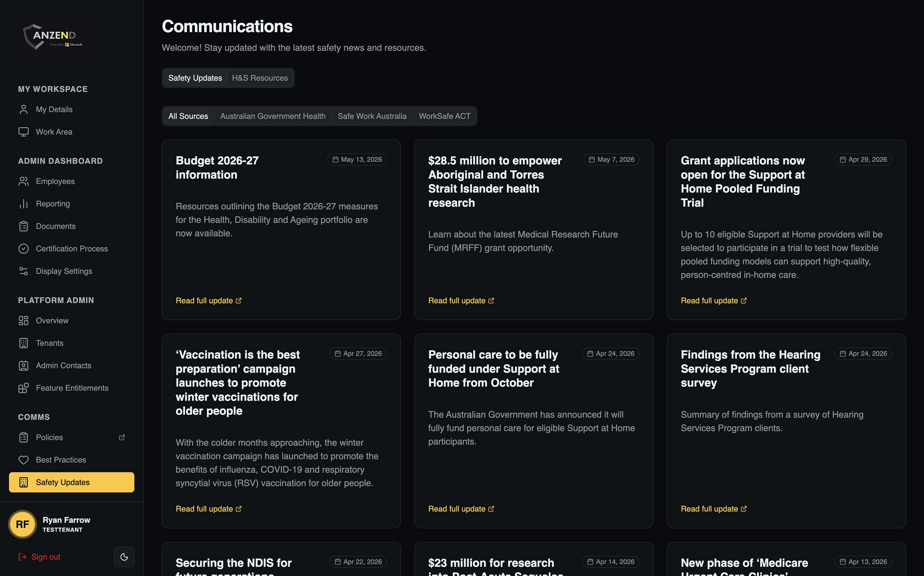Read full update for Budget 2026-27 information
This screenshot has width=924, height=576.
coord(208,301)
